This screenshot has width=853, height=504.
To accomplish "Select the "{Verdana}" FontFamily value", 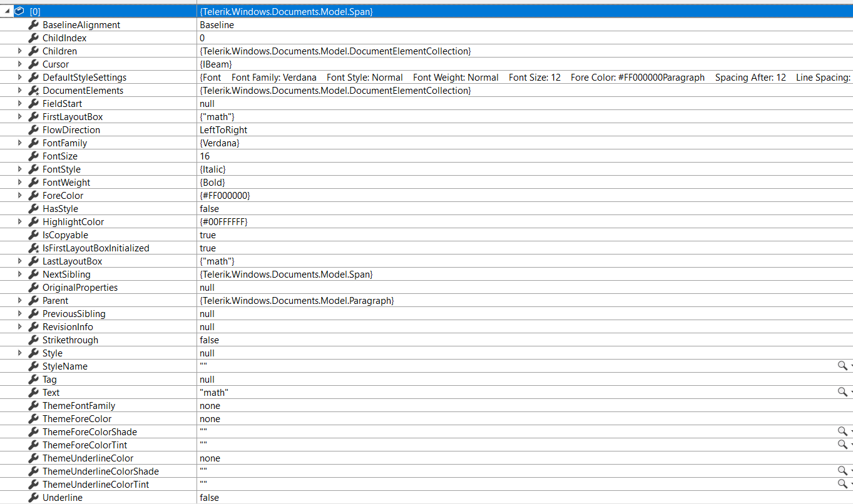I will click(220, 143).
